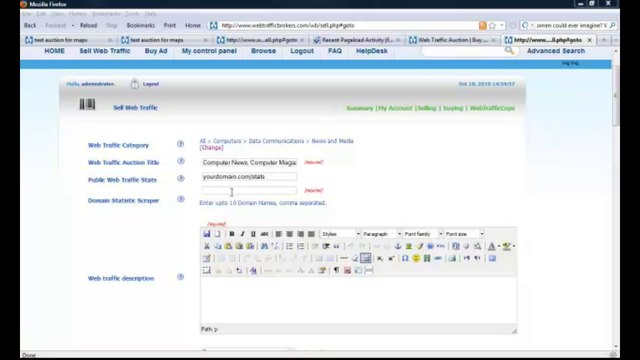Viewport: 640px width, 360px height.
Task: Open the Paragraph format dropdown
Action: (382, 234)
